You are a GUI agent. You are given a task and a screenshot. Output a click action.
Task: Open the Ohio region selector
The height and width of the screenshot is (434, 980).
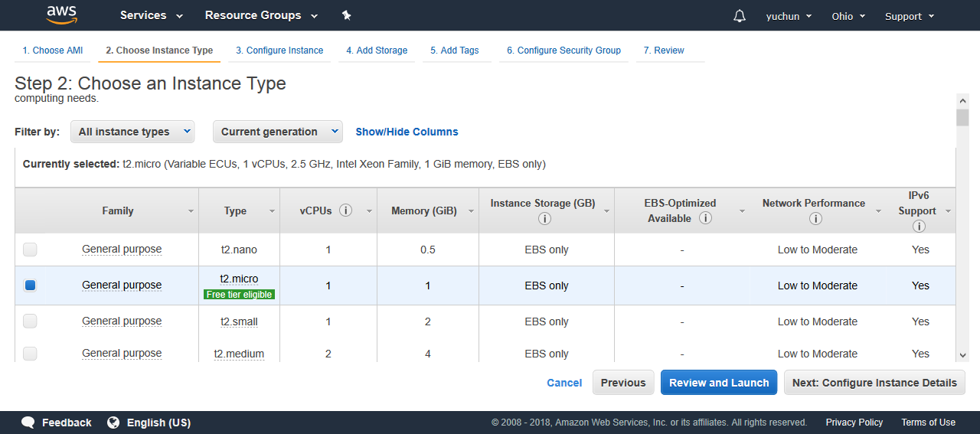coord(848,16)
